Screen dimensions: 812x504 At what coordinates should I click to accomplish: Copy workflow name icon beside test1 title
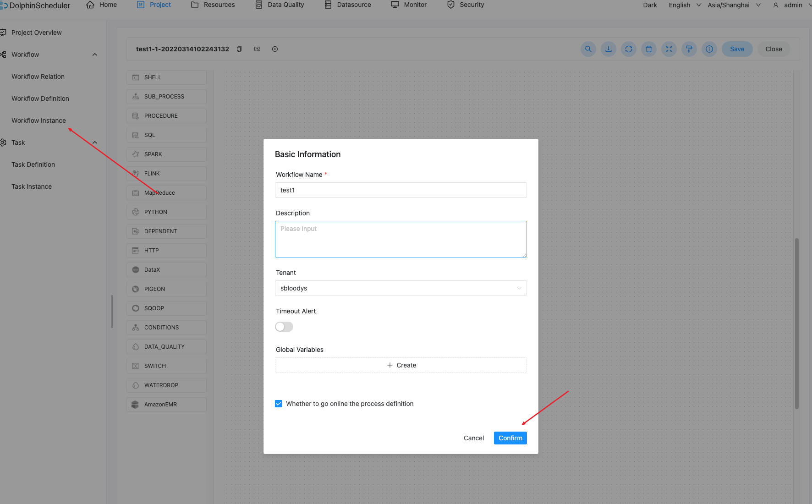coord(239,49)
